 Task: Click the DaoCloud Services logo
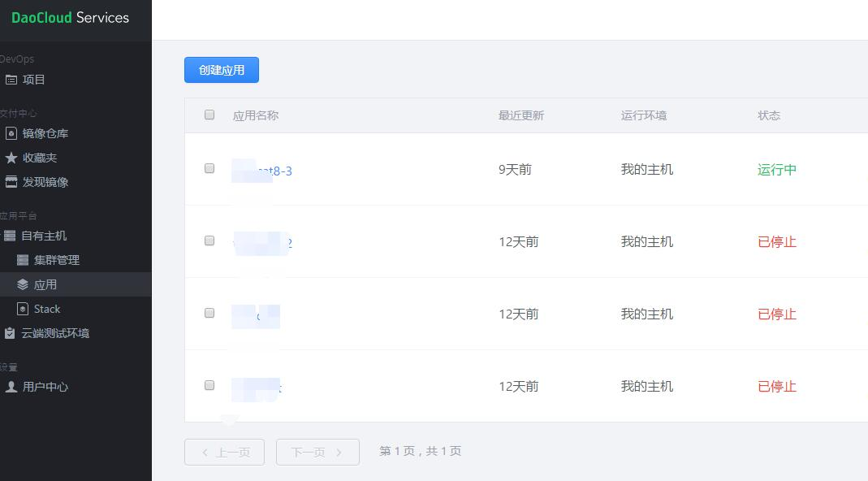coord(71,18)
